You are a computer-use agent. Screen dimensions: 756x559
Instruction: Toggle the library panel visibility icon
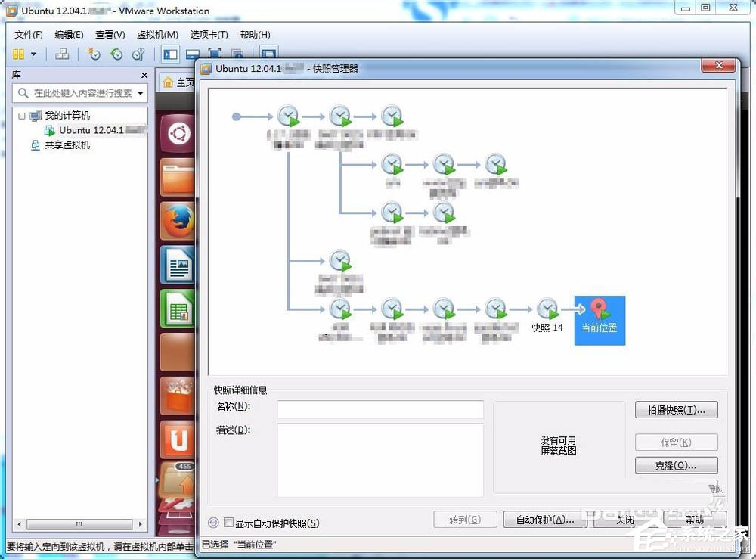tap(169, 54)
